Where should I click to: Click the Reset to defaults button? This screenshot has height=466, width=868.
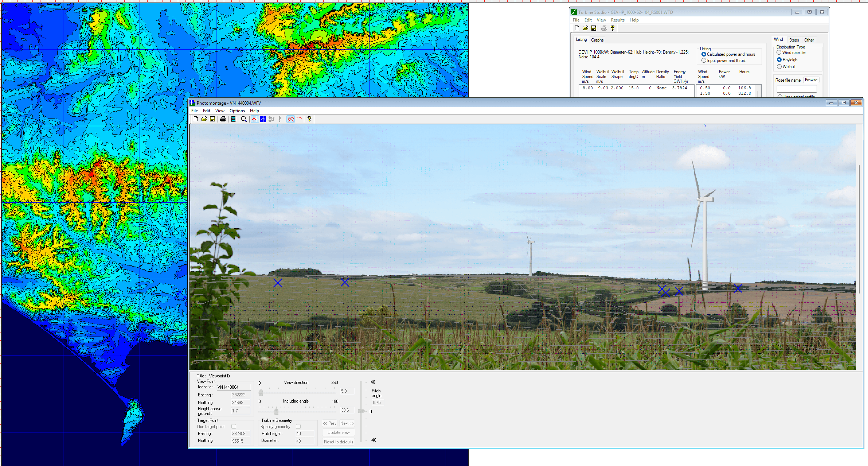point(339,442)
